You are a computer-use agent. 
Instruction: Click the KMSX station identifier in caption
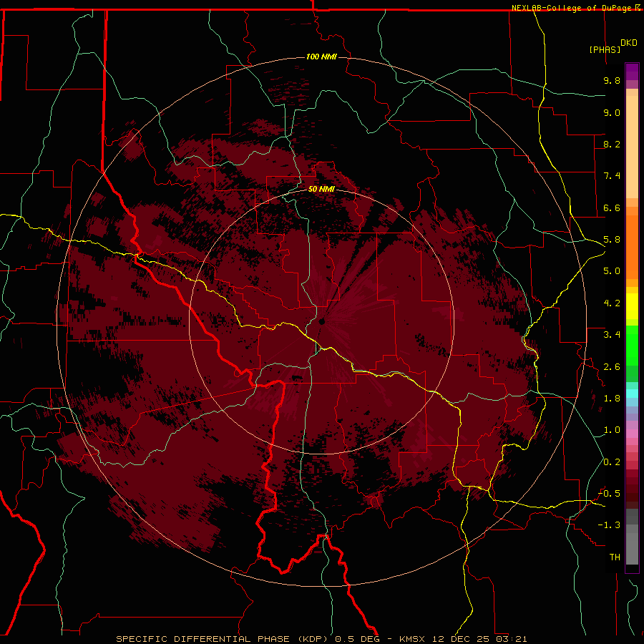(411, 639)
